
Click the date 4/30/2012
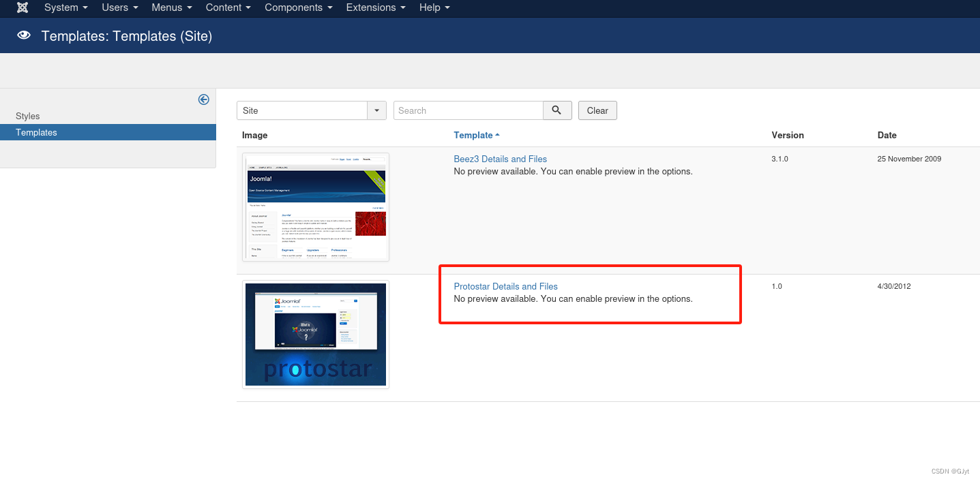click(894, 286)
